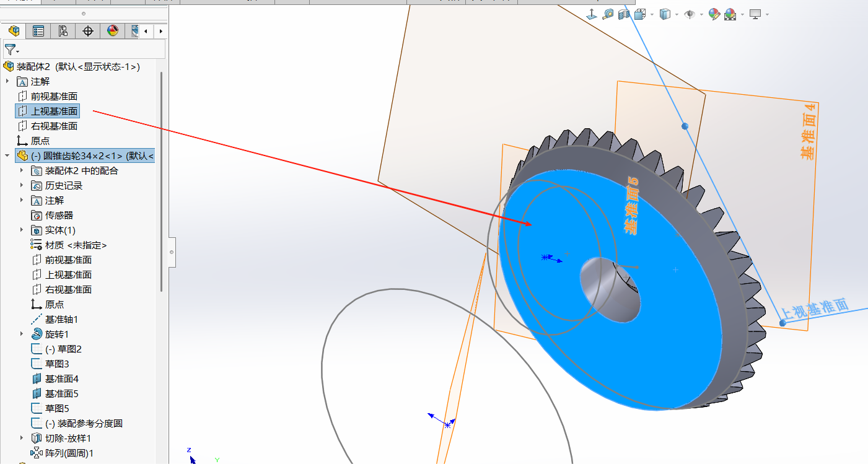
Task: Select top-level 前视基准面 plane
Action: (x=48, y=96)
